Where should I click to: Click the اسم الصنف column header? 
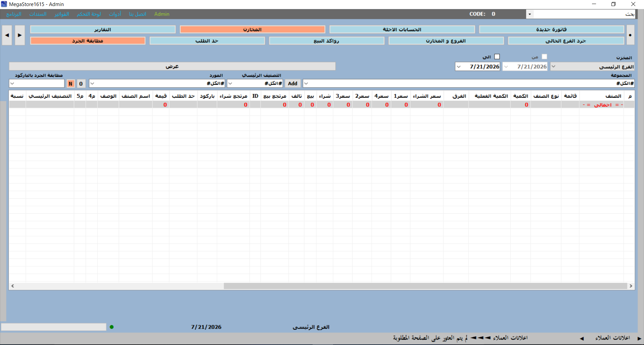tap(136, 96)
